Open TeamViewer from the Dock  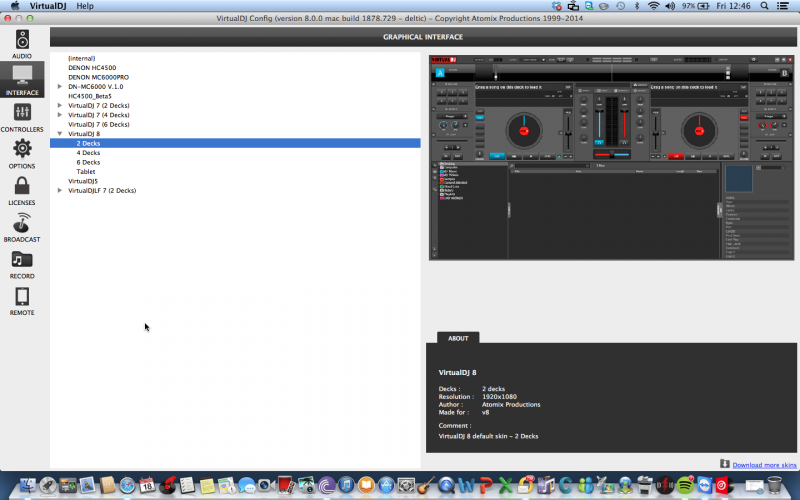pos(705,485)
